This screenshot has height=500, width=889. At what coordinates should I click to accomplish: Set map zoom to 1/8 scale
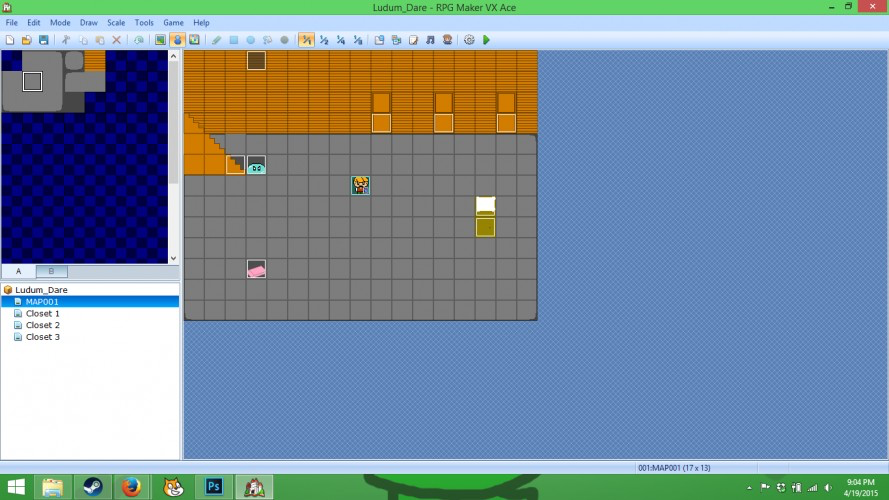tap(358, 40)
